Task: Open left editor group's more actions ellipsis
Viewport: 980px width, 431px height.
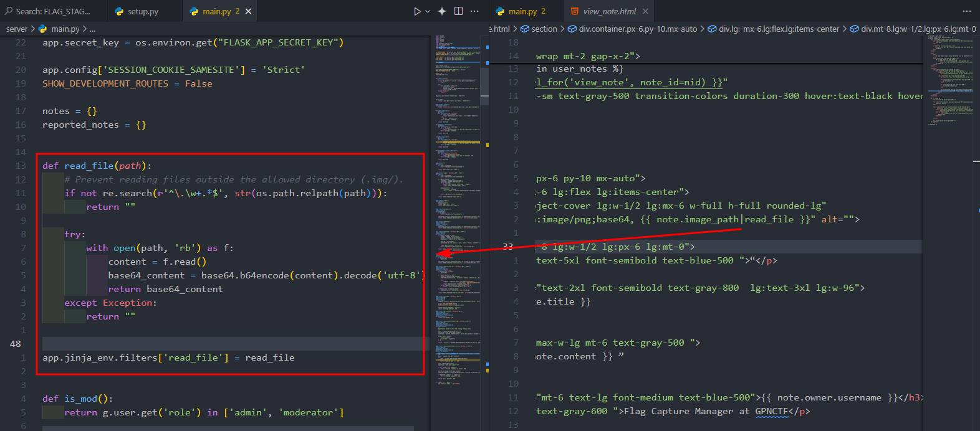Action: pyautogui.click(x=475, y=11)
